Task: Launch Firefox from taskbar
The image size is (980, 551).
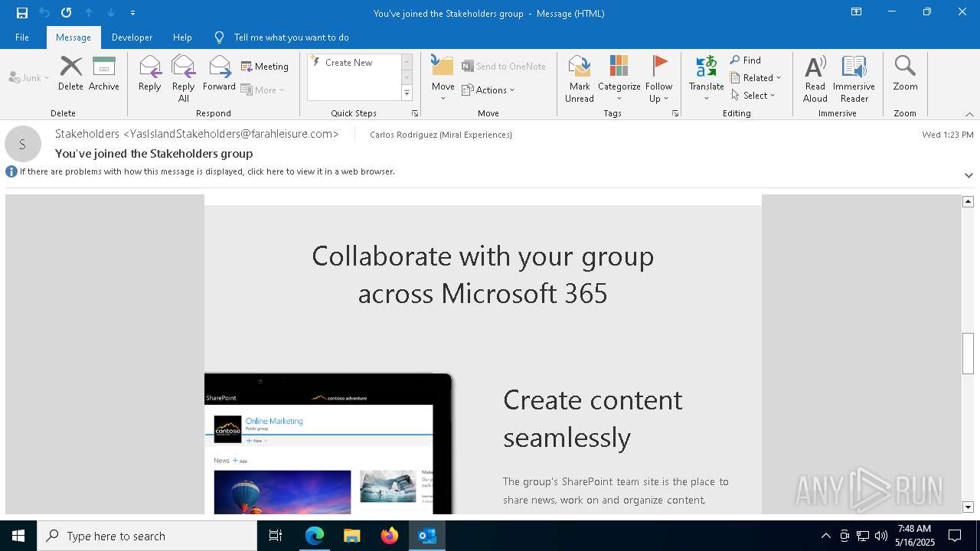Action: 390,536
